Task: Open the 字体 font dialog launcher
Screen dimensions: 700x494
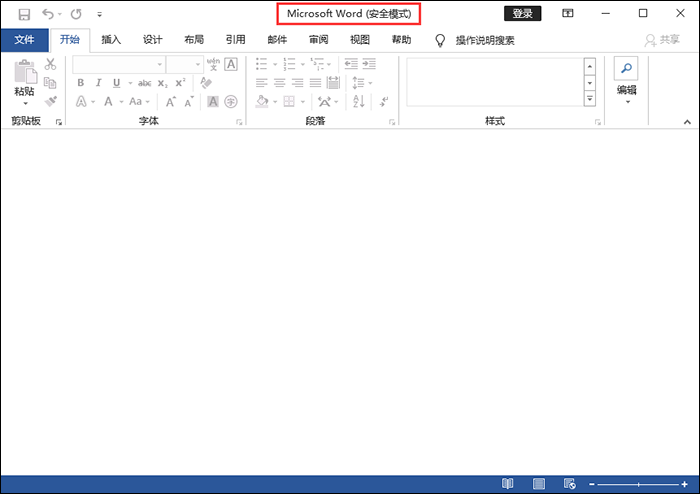Action: tap(240, 122)
